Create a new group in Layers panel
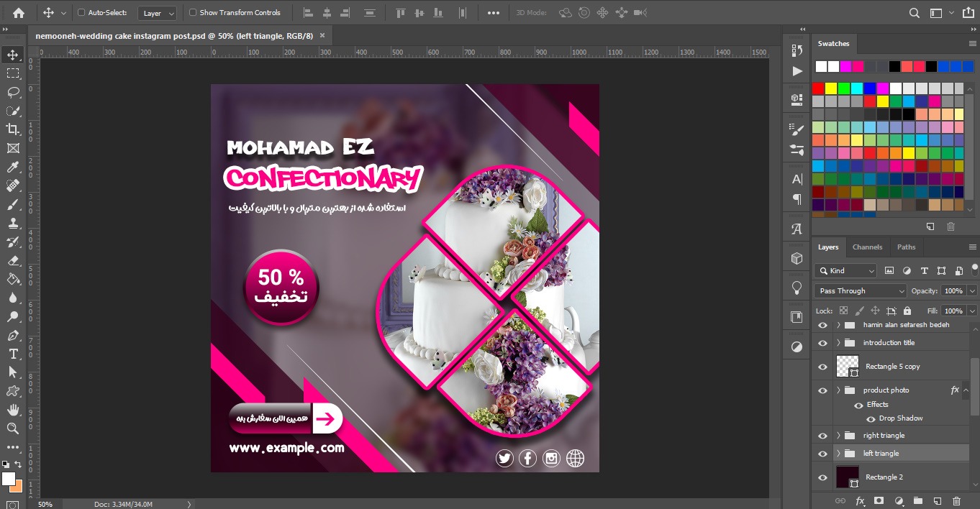Image resolution: width=980 pixels, height=509 pixels. [917, 500]
